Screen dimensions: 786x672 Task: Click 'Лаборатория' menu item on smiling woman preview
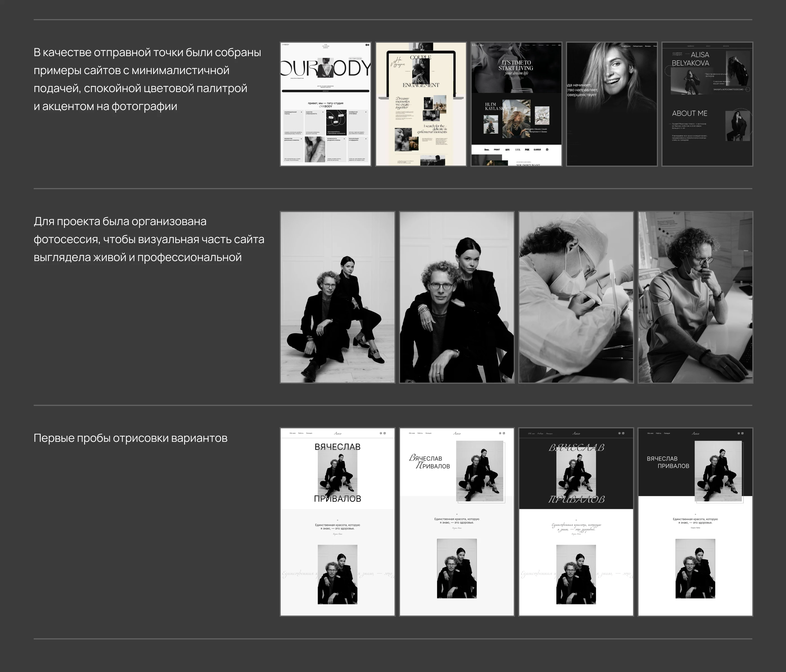point(638,46)
